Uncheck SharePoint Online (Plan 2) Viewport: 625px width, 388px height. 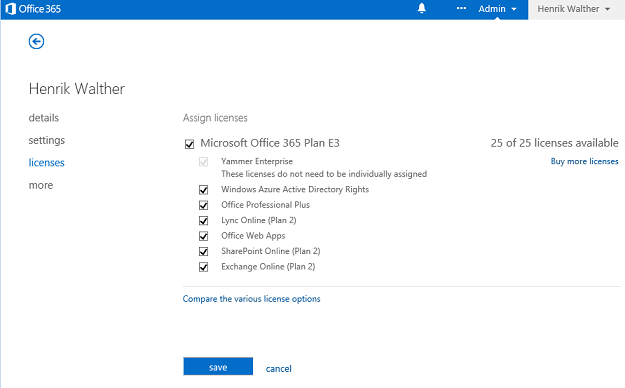click(x=203, y=252)
